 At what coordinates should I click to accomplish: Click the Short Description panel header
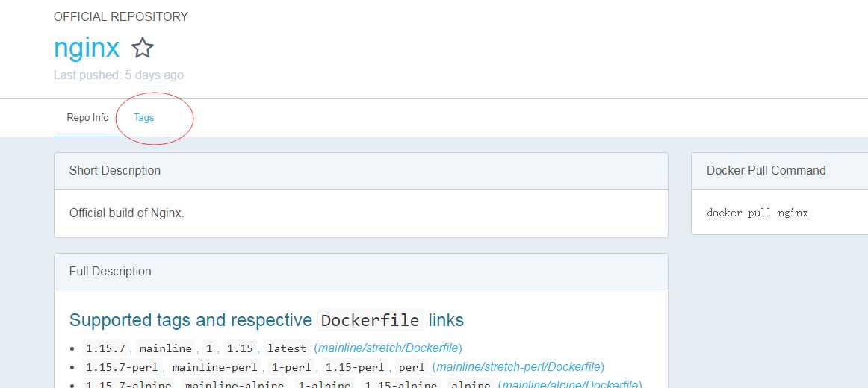115,171
